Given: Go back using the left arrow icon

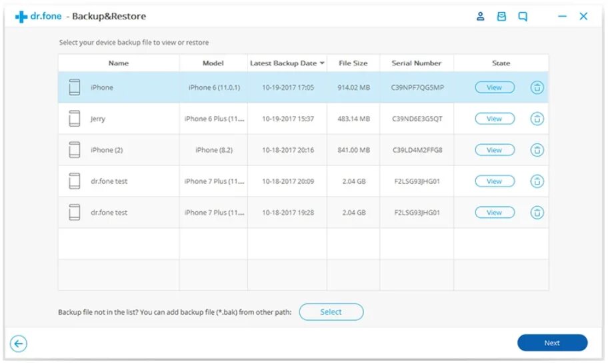Looking at the screenshot, I should click(x=19, y=344).
